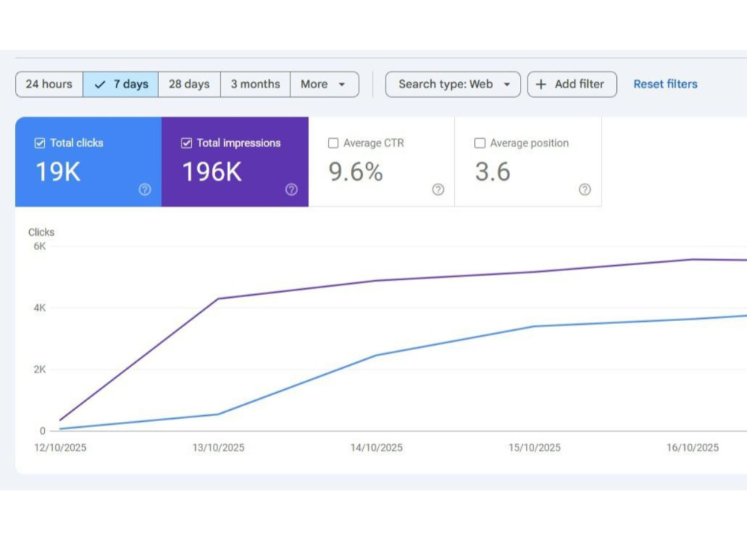
Task: Click the 13/10/2025 date label on chart
Action: 218,447
